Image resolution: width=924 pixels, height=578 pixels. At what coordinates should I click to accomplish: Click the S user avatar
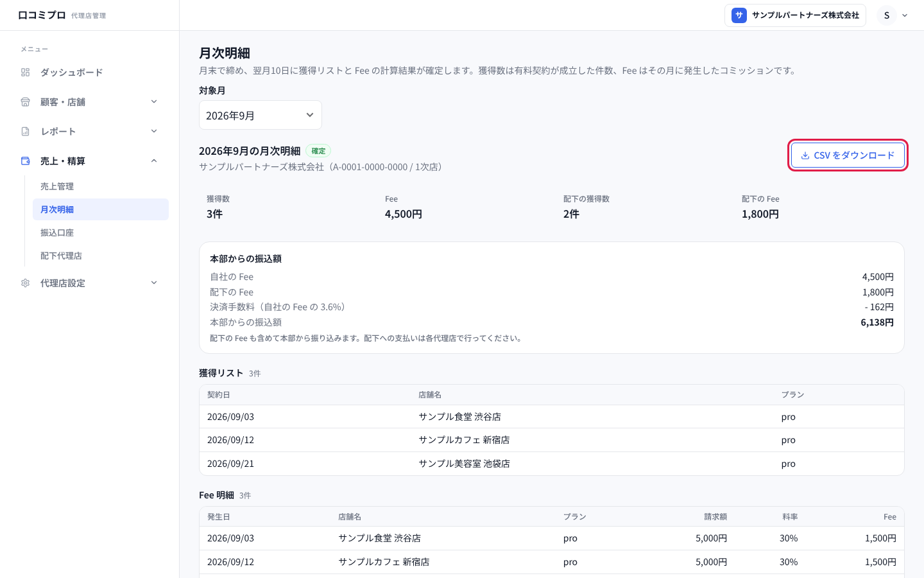[887, 15]
